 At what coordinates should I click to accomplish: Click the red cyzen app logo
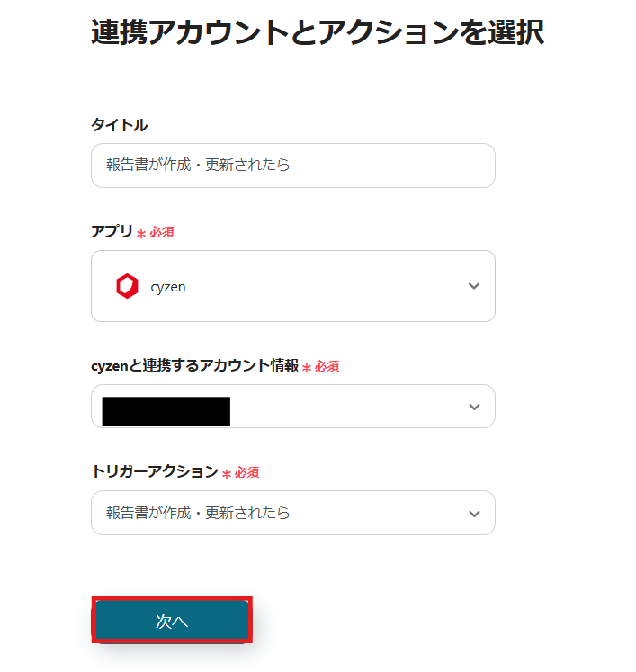click(x=127, y=286)
